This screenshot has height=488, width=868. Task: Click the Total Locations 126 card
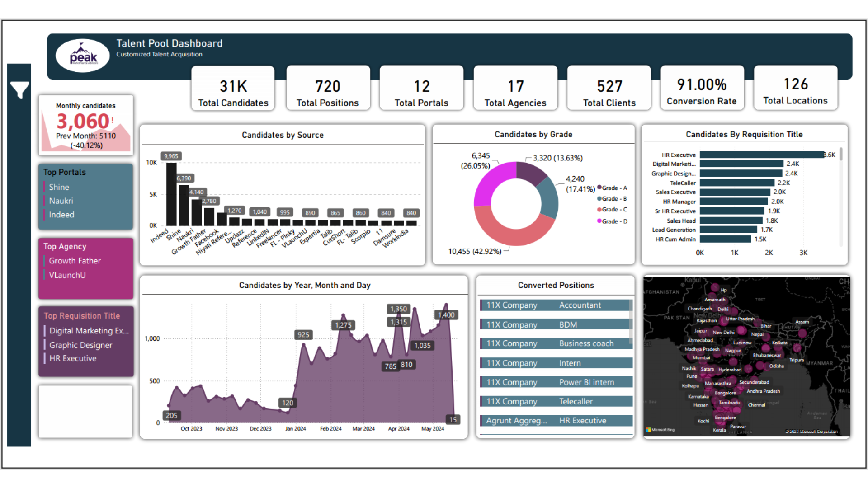click(x=796, y=88)
